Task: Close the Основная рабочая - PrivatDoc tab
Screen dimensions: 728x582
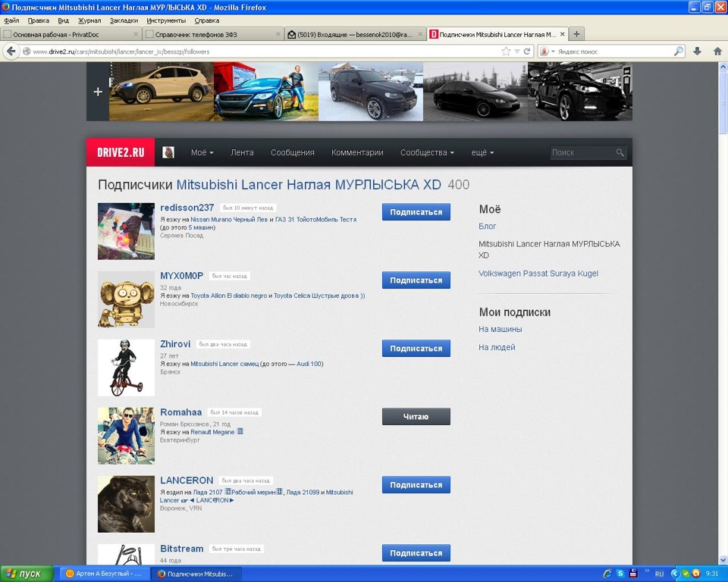Action: tap(136, 34)
